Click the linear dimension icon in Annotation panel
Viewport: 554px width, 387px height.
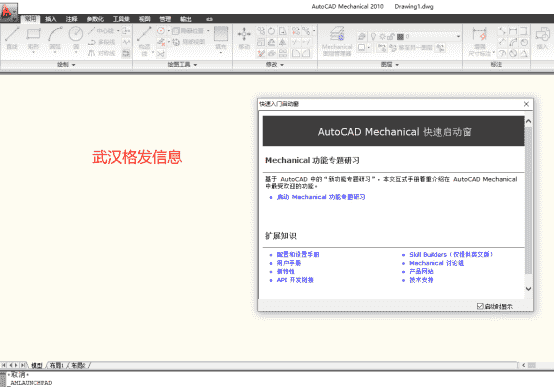(513, 31)
